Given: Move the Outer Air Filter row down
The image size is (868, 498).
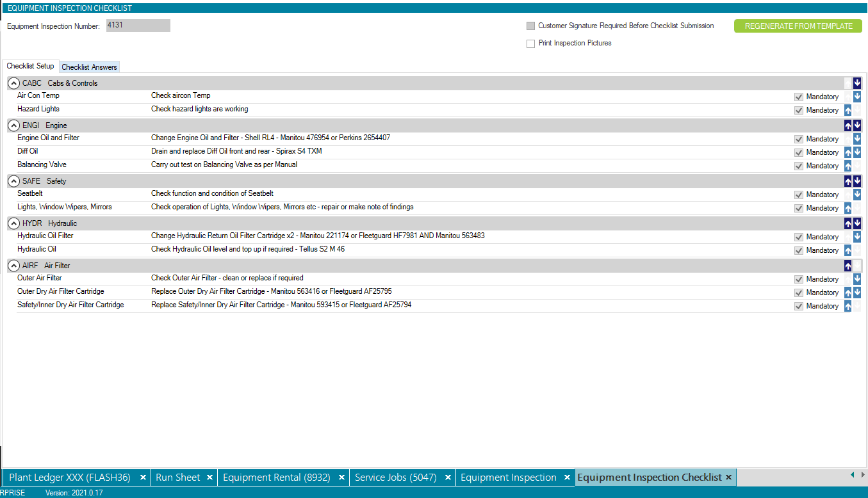Looking at the screenshot, I should click(857, 278).
